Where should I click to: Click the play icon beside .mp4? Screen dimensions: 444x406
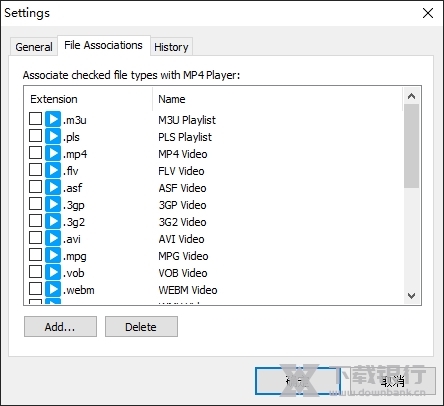53,153
